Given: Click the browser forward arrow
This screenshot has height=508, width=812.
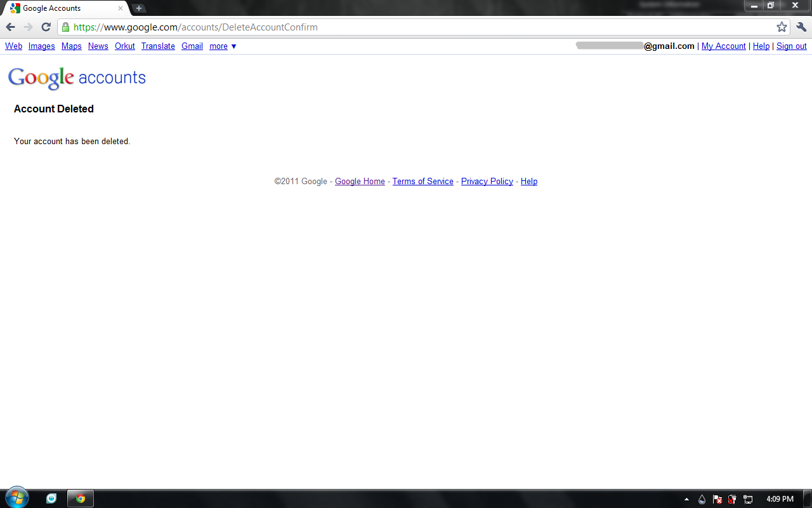Looking at the screenshot, I should (28, 27).
